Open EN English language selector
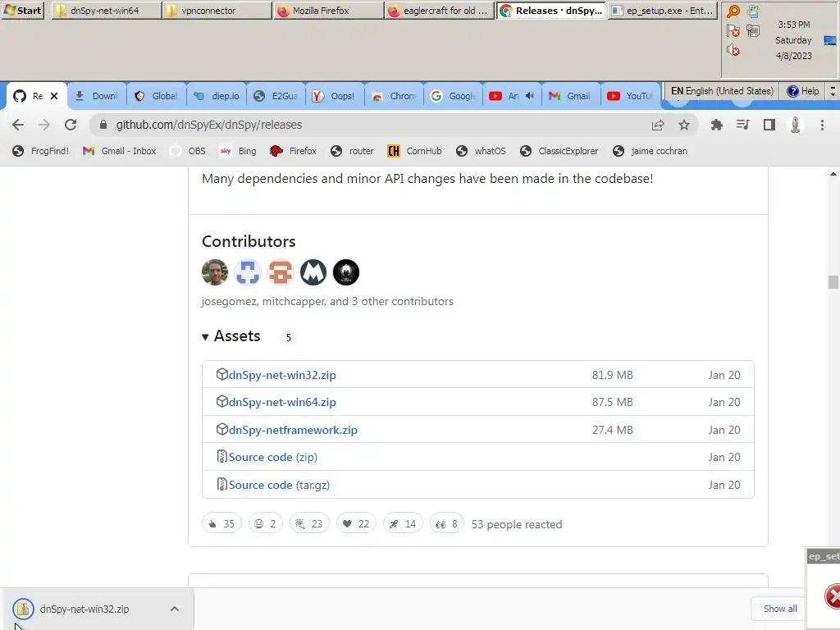This screenshot has height=630, width=840. coord(722,91)
